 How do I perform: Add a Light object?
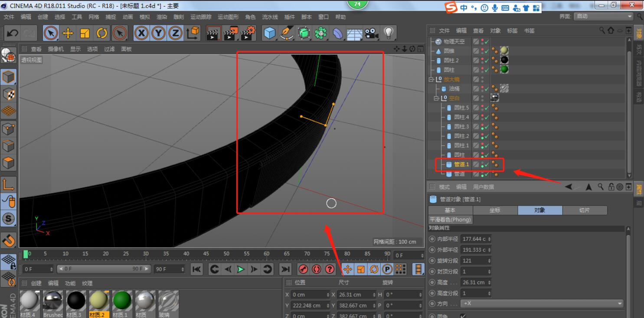[389, 33]
